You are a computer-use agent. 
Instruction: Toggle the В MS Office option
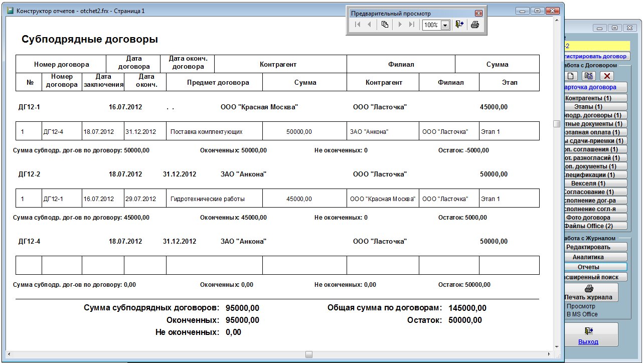pos(582,314)
